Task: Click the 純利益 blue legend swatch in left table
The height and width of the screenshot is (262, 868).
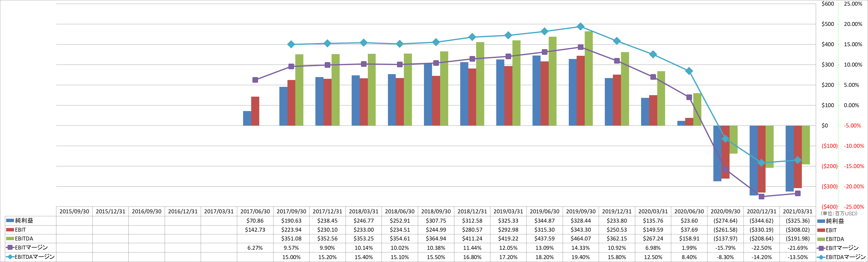Action: tap(10, 221)
